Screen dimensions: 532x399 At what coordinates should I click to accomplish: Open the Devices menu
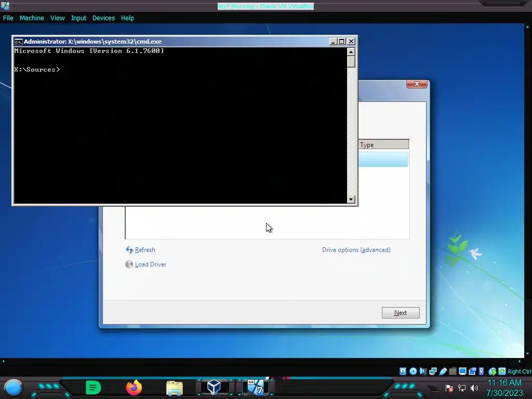pos(103,18)
